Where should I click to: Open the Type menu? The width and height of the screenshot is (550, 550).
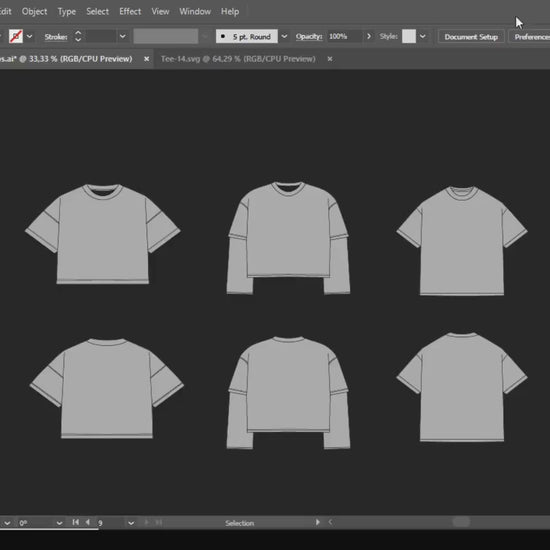[x=67, y=12]
